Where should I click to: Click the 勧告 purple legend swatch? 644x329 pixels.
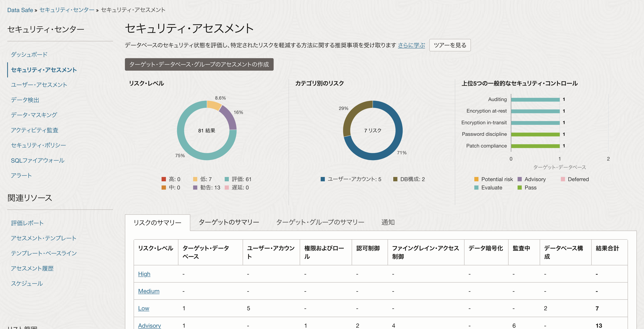tap(195, 188)
